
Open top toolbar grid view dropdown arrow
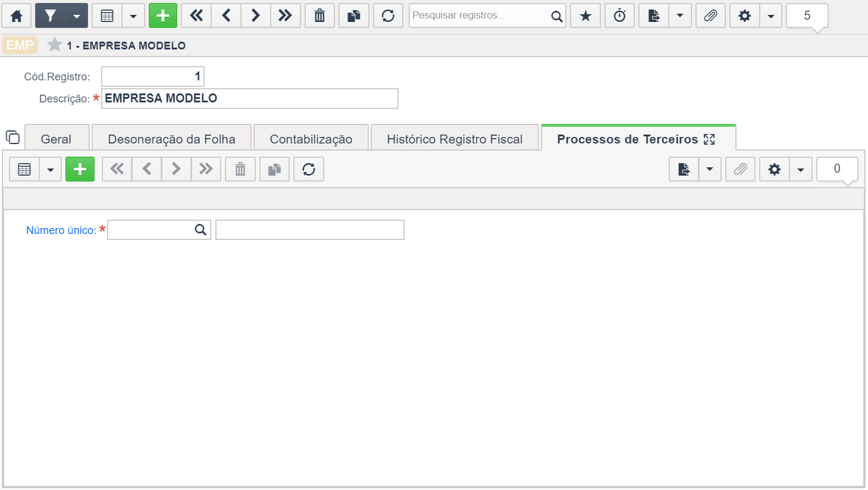133,16
